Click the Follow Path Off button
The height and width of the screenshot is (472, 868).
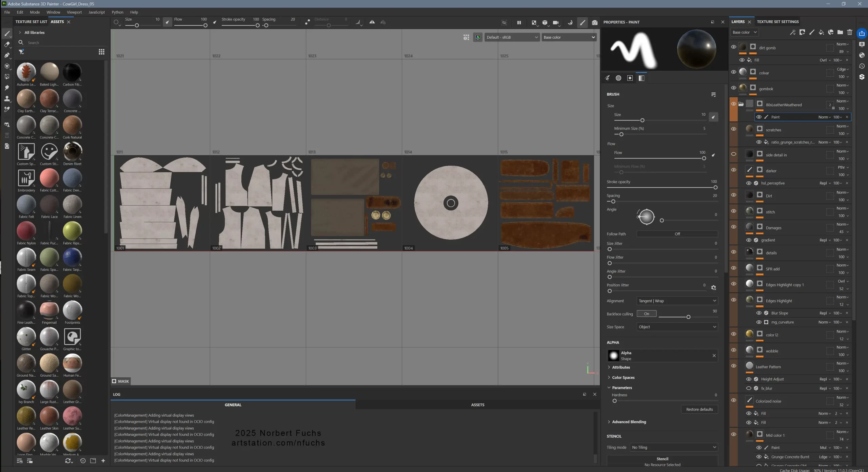tap(677, 234)
